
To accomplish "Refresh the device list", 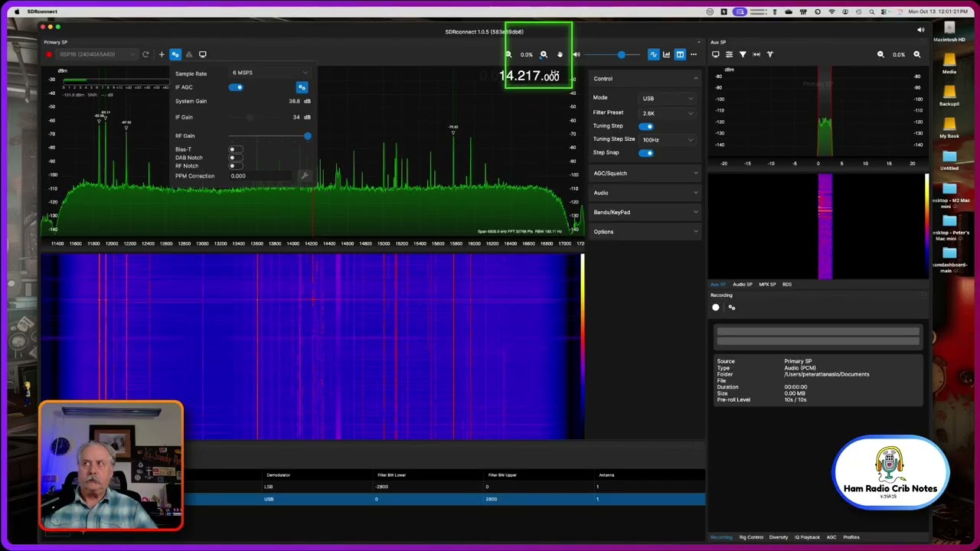I will point(145,54).
